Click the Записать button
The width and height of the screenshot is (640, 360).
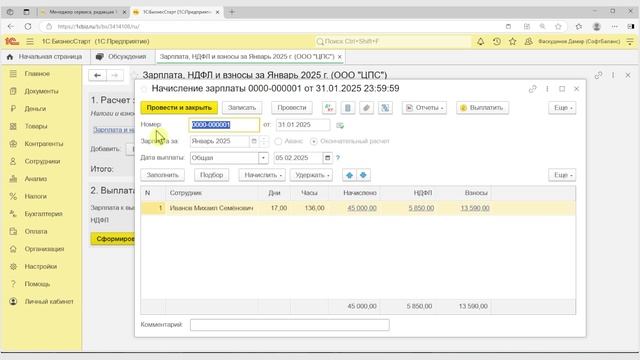tap(242, 108)
